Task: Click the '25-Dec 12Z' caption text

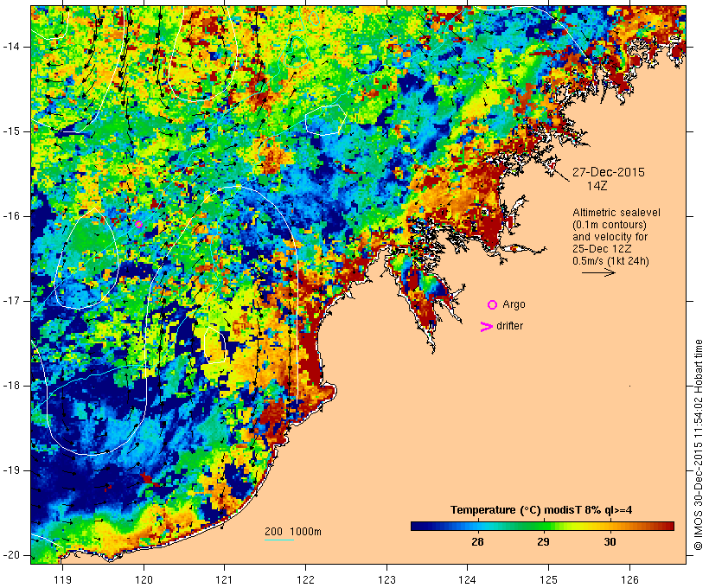Action: [602, 249]
